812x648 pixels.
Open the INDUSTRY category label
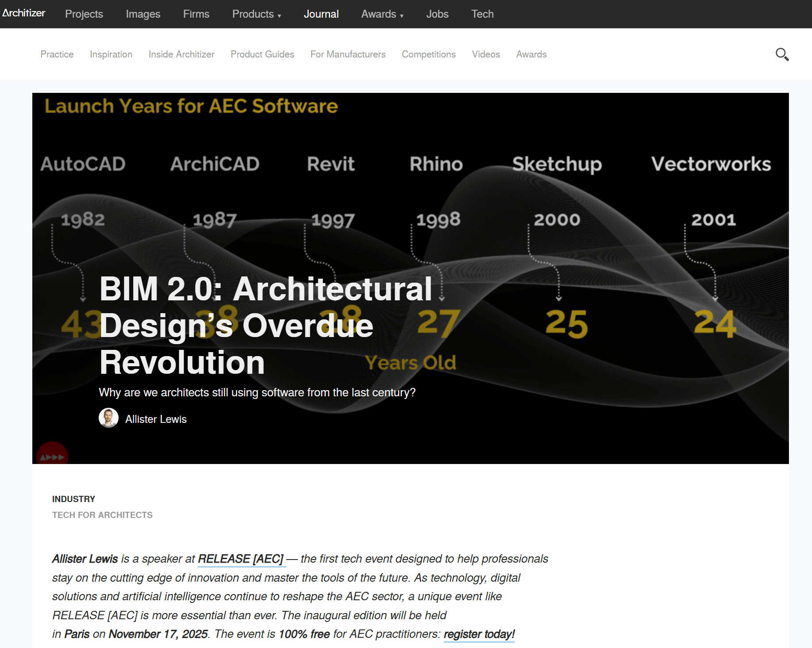73,499
